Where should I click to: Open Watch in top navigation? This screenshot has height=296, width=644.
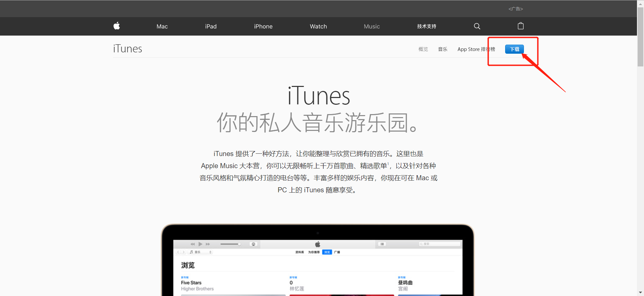coord(318,27)
